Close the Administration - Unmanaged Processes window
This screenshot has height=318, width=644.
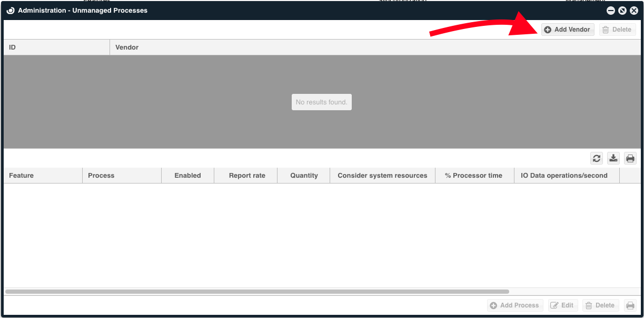tap(634, 11)
